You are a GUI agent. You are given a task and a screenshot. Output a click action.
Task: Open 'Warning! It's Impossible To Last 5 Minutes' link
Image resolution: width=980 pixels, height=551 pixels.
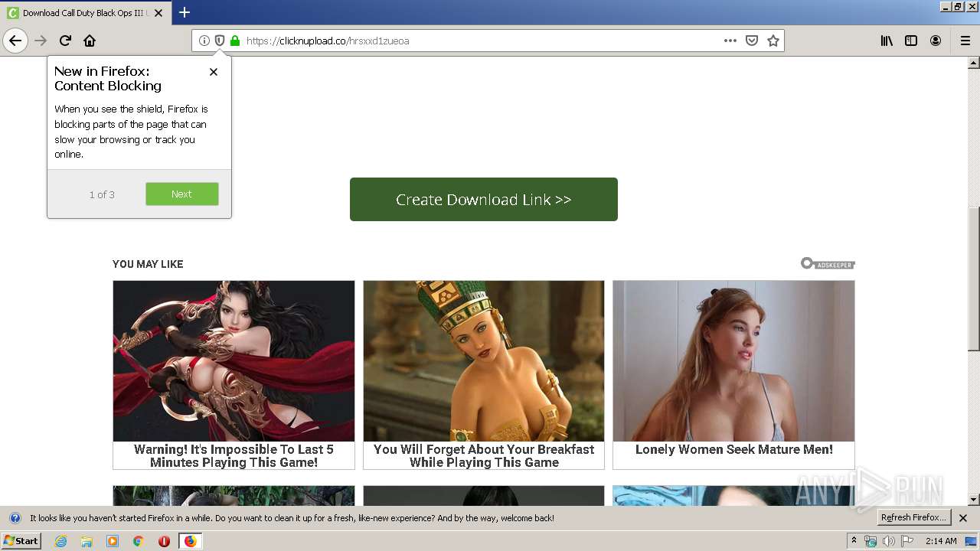[234, 455]
